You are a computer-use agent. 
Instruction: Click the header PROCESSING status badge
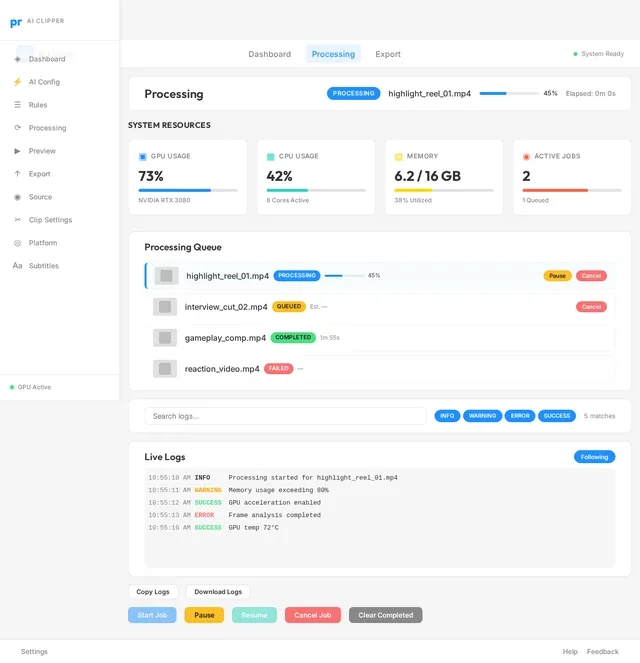[353, 93]
